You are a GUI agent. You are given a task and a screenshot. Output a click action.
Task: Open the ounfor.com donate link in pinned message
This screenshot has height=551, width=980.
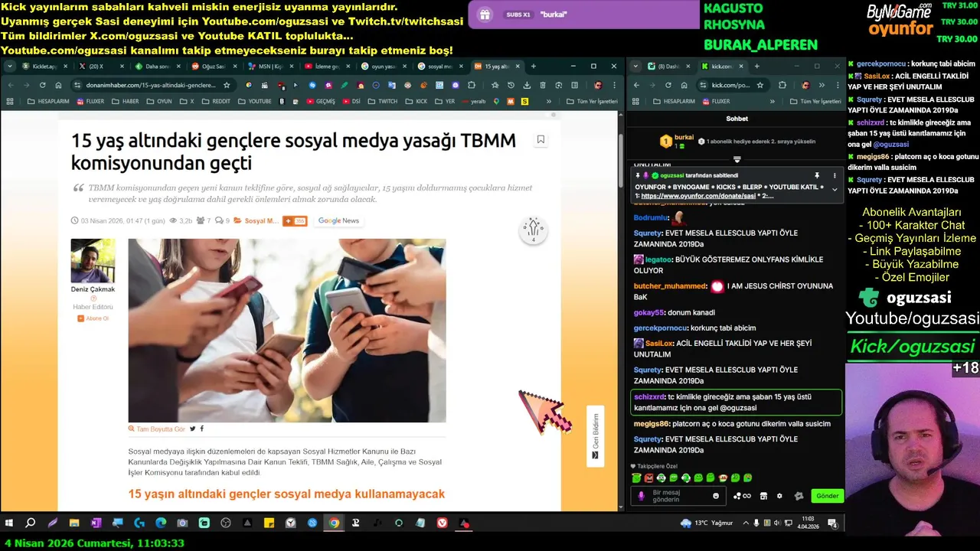point(697,196)
